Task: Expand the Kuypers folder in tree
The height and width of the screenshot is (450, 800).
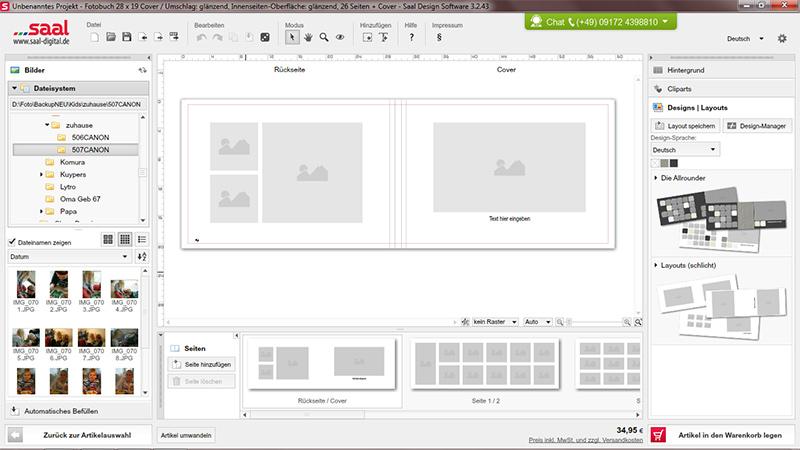Action: 42,174
